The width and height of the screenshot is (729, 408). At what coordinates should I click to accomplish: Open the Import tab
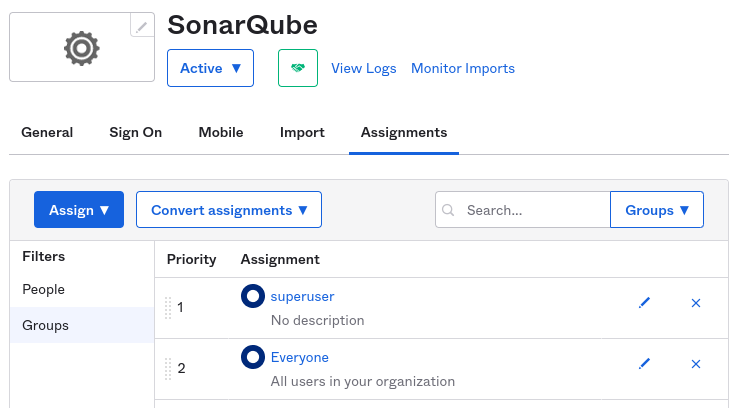click(x=302, y=132)
